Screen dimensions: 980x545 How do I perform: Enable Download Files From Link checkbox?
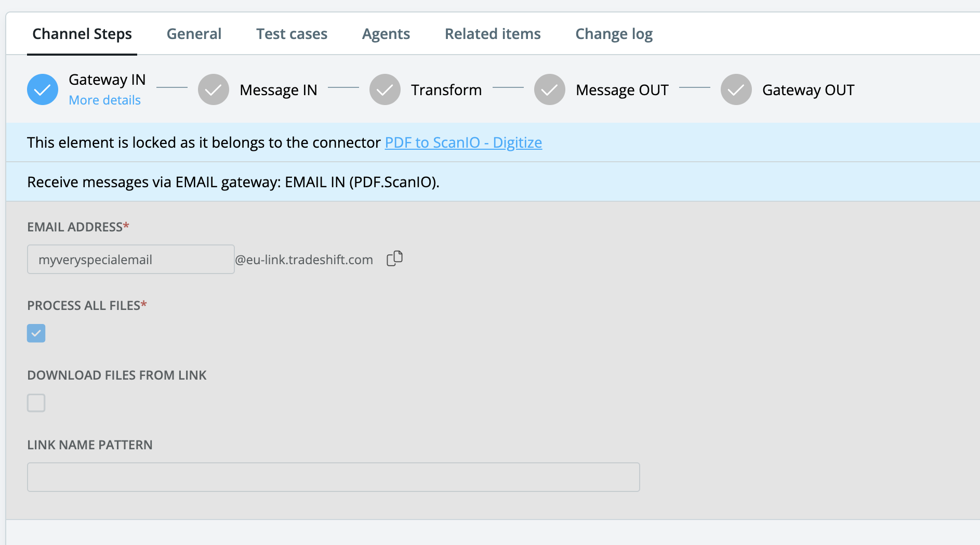point(36,403)
